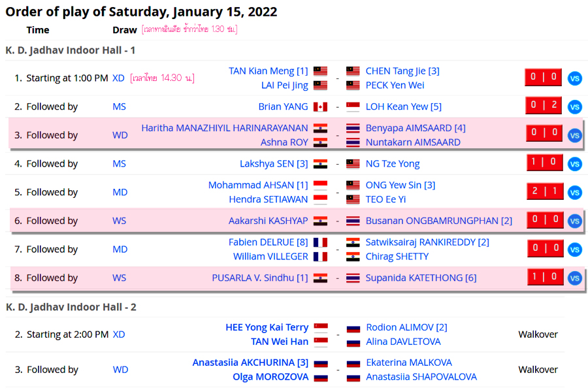Open the MS draw link for Brian Yang match
This screenshot has width=588, height=390.
tap(120, 106)
